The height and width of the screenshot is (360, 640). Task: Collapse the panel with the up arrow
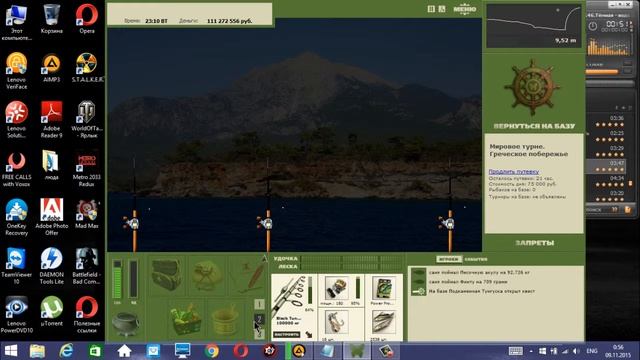pos(264,258)
